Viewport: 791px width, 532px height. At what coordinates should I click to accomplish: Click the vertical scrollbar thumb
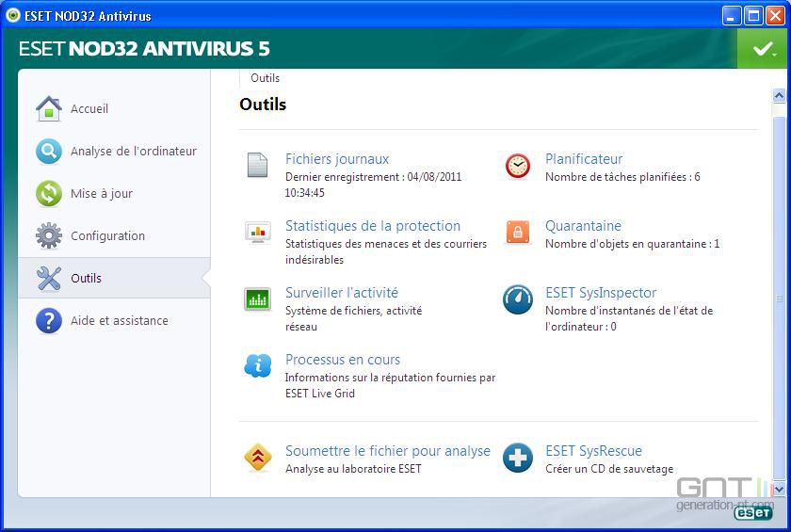point(780,298)
